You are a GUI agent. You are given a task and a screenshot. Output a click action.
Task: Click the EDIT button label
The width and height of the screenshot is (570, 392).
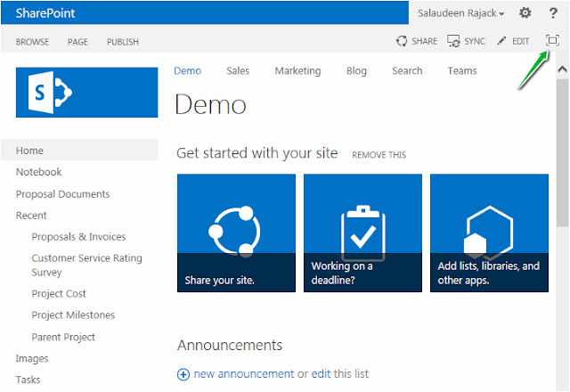(x=520, y=41)
